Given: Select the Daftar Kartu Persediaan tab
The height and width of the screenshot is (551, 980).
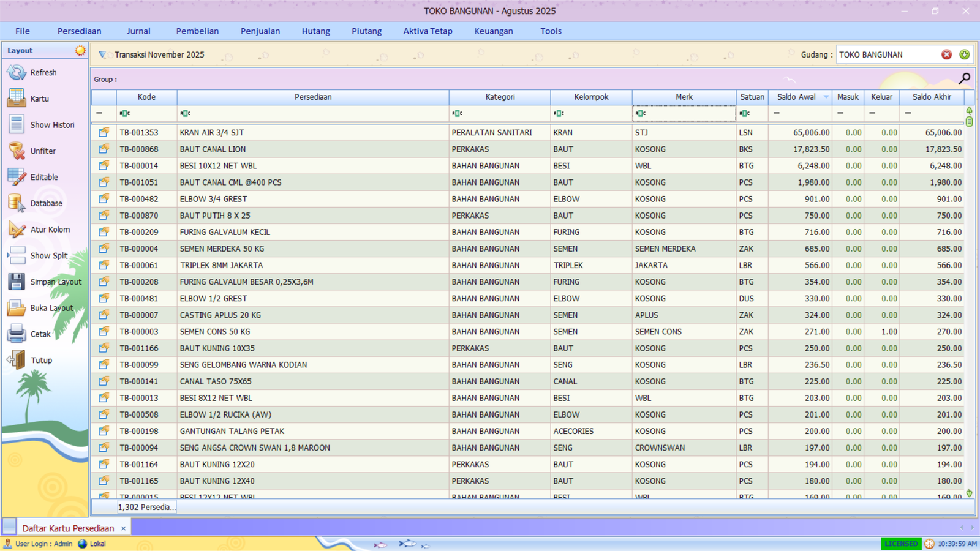Looking at the screenshot, I should pos(68,528).
